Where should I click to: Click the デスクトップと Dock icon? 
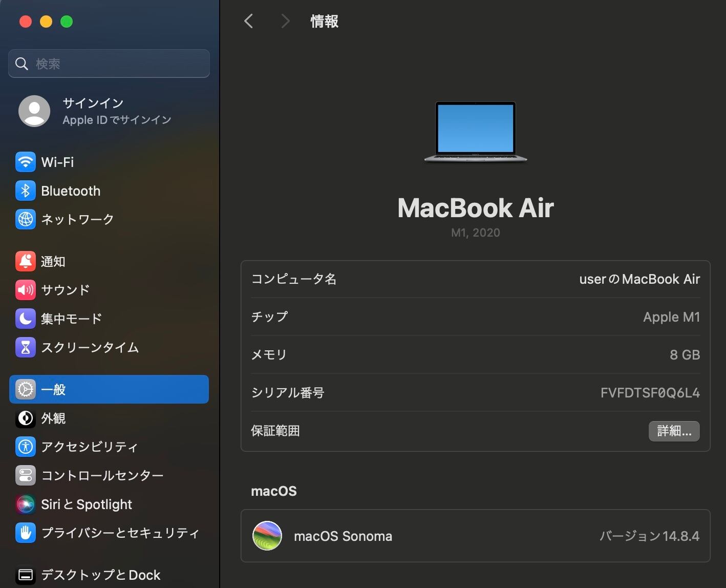point(25,575)
